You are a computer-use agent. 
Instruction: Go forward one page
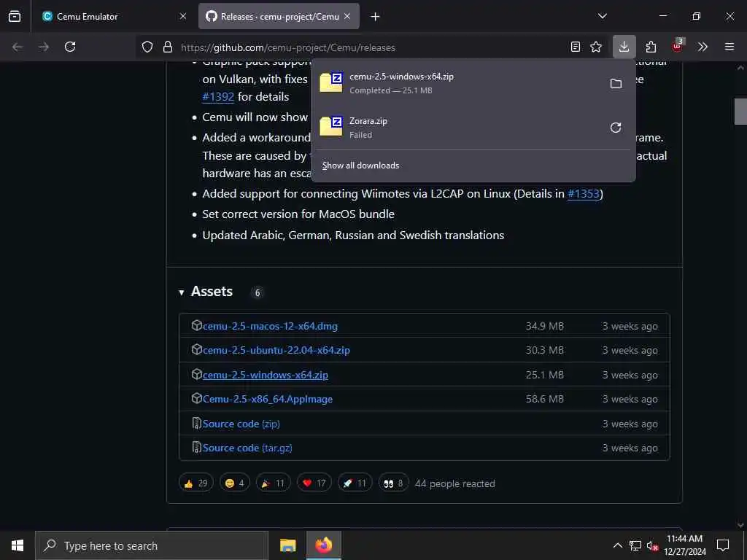tap(44, 47)
